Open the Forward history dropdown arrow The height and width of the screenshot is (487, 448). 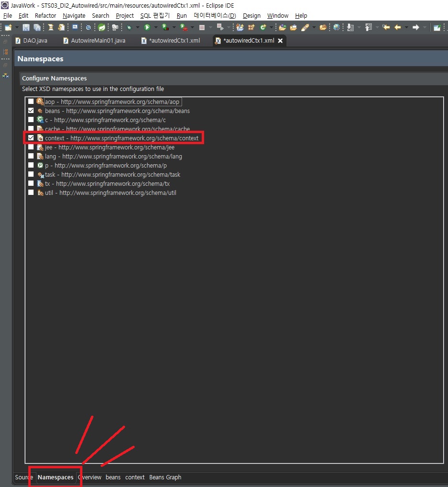coord(425,27)
